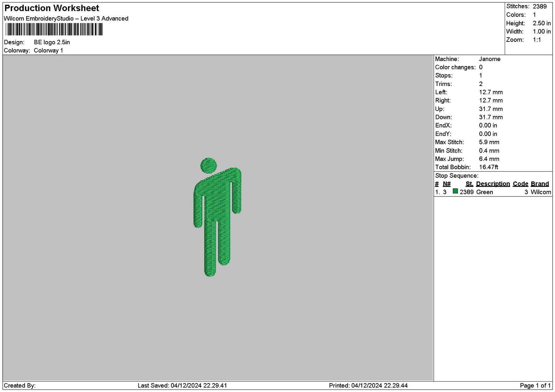555x392 pixels.
Task: Click the Machine value 'Janome'
Action: (490, 59)
